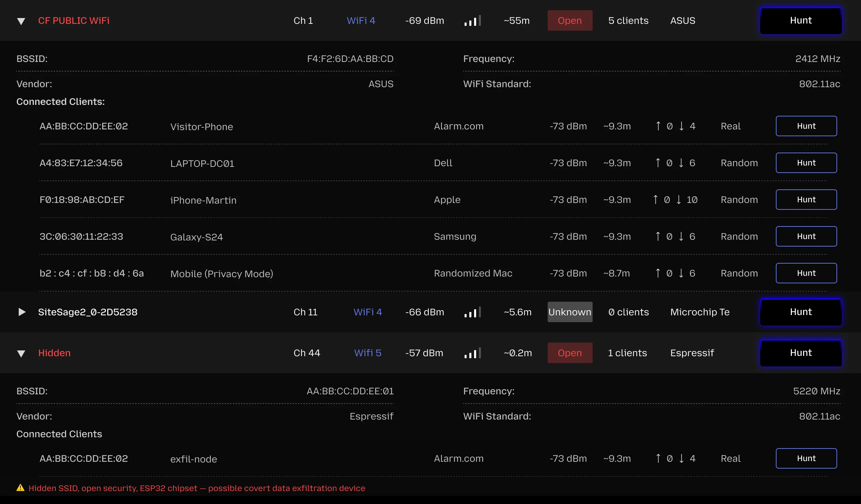
Task: Click the Visitor-Phone device name
Action: point(202,127)
